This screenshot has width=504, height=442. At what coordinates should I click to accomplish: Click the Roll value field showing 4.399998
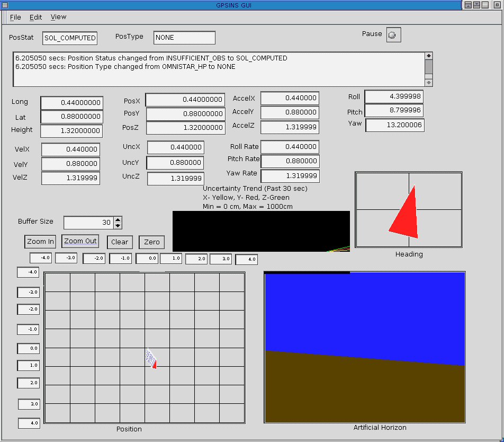(394, 96)
